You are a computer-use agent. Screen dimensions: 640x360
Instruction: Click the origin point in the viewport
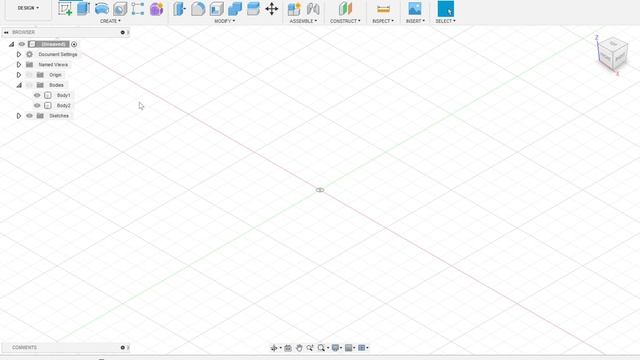pyautogui.click(x=320, y=190)
